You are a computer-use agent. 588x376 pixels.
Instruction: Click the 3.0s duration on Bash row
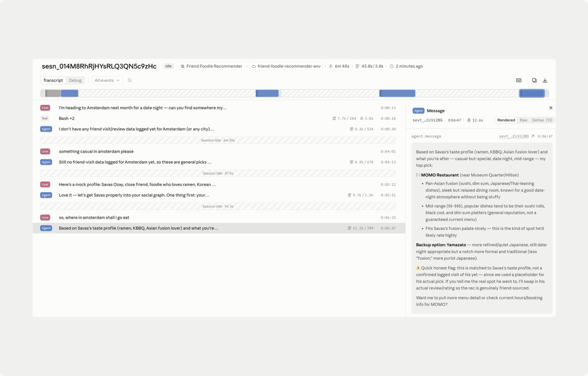[x=367, y=119]
